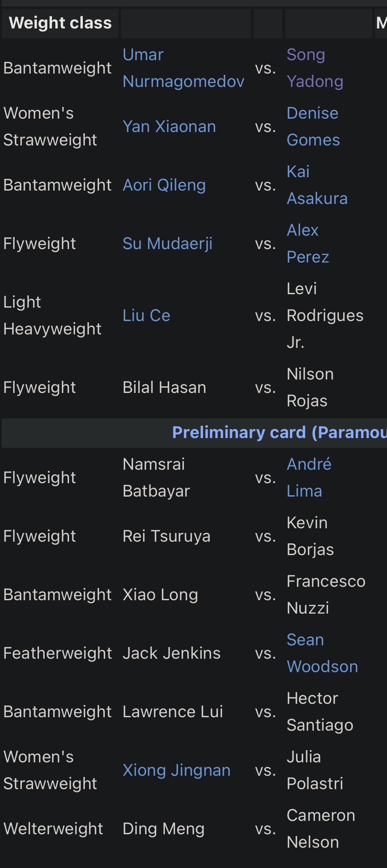
Task: Select the Light Heavyweight weight class cell
Action: tap(61, 315)
